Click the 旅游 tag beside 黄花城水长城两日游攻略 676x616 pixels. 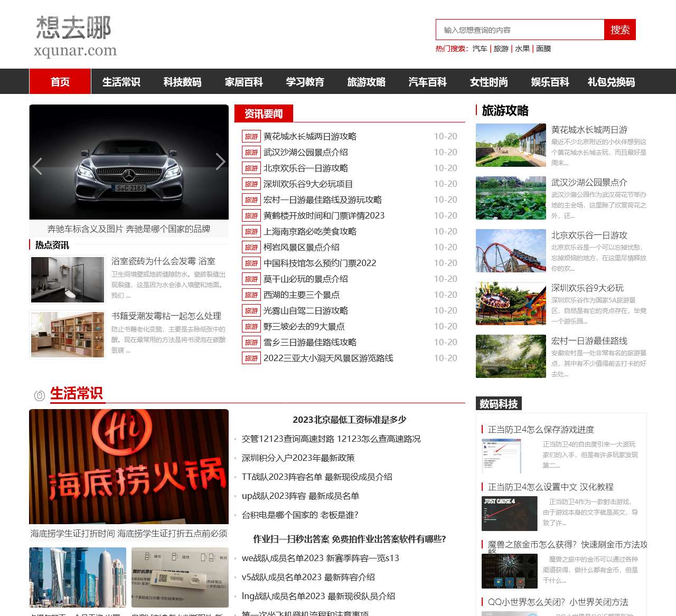(251, 136)
